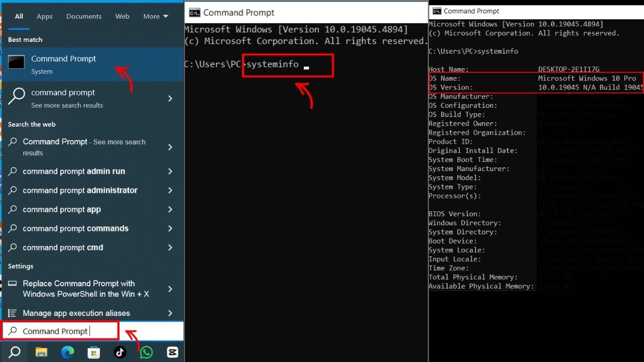
Task: Click the 'DESKTOP-2E1I17G' host name value
Action: pyautogui.click(x=569, y=69)
